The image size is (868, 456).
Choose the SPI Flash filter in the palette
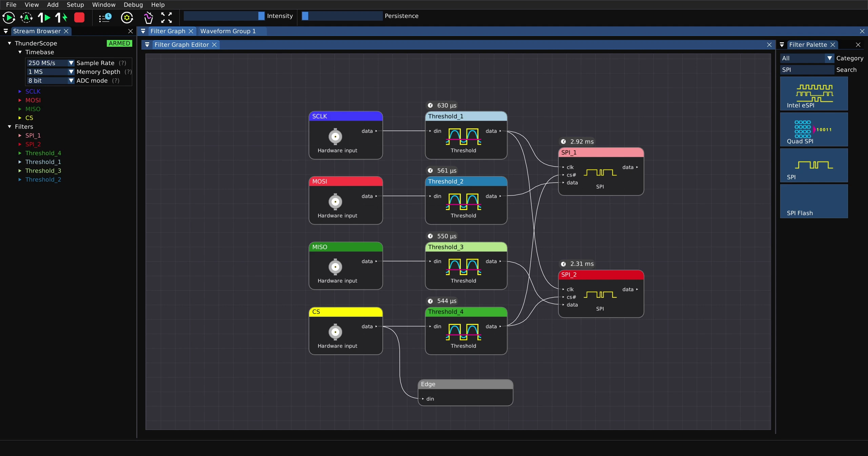click(x=814, y=201)
